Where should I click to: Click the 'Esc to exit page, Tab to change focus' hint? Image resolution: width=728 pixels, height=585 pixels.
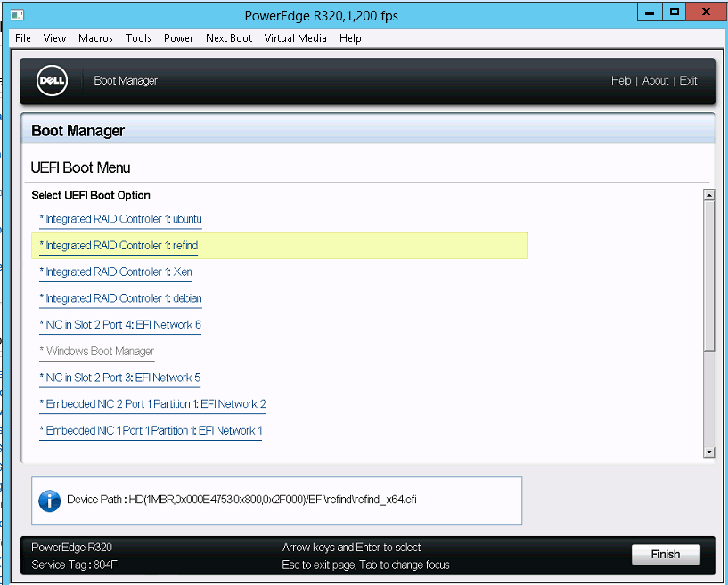click(x=366, y=565)
